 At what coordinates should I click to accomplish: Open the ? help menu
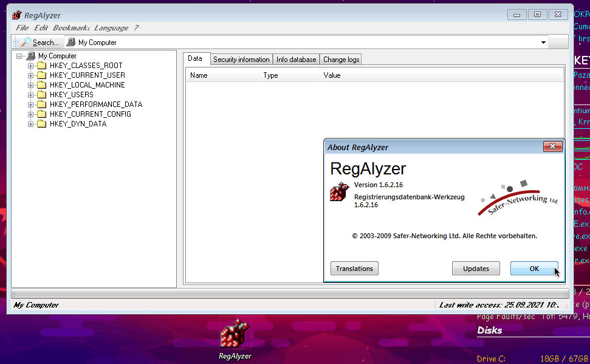(x=136, y=28)
